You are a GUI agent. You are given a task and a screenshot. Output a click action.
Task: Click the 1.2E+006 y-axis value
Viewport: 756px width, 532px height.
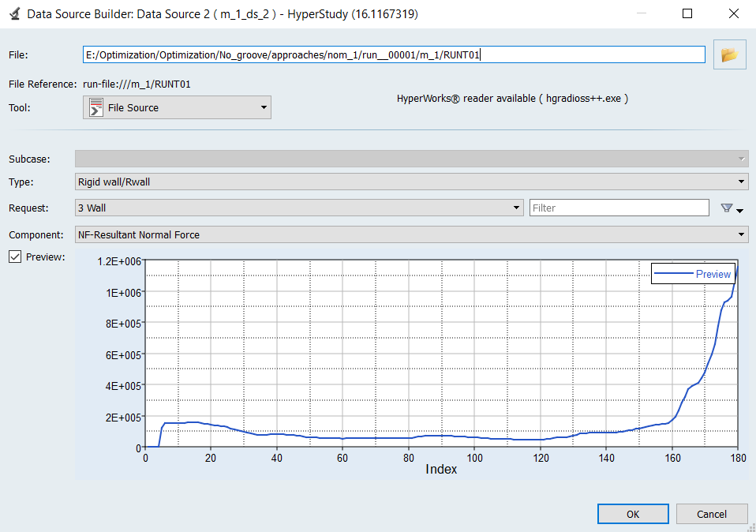tap(119, 261)
